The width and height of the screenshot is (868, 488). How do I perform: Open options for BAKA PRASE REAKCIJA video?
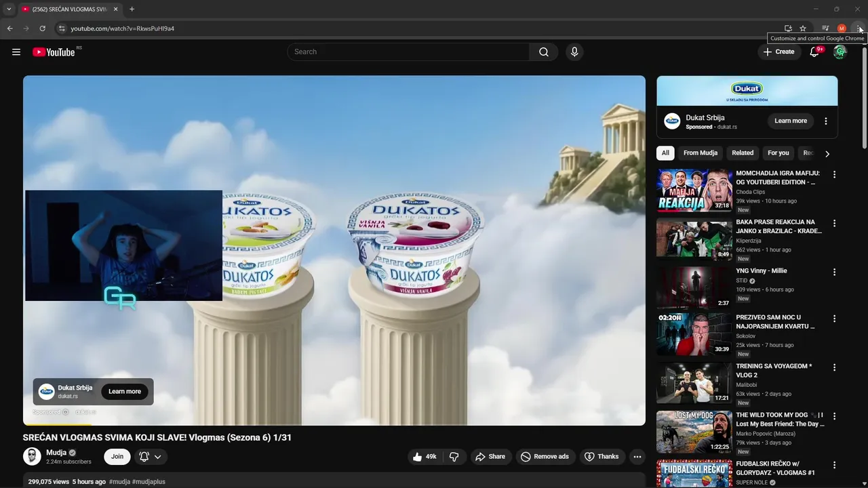tap(835, 224)
